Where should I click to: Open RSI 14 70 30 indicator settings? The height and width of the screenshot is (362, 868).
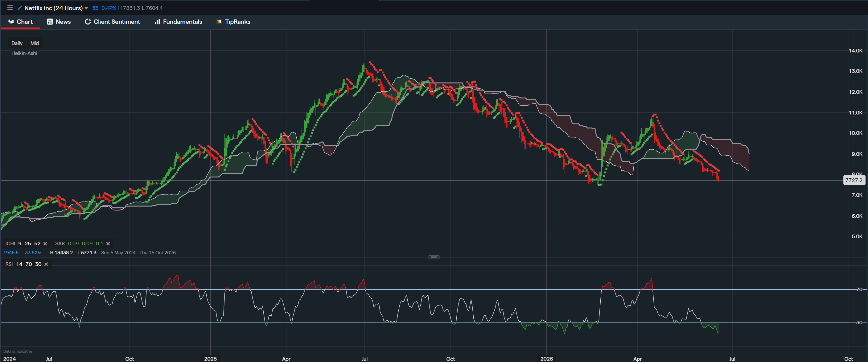[23, 264]
